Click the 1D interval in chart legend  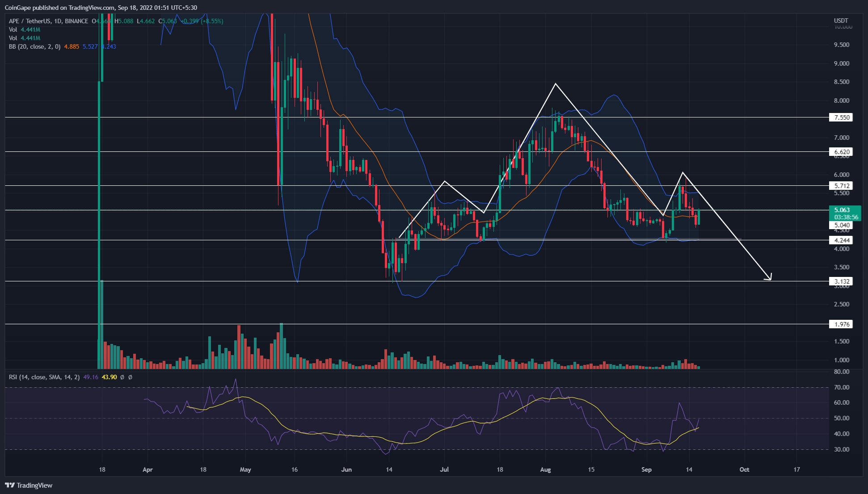(x=58, y=21)
